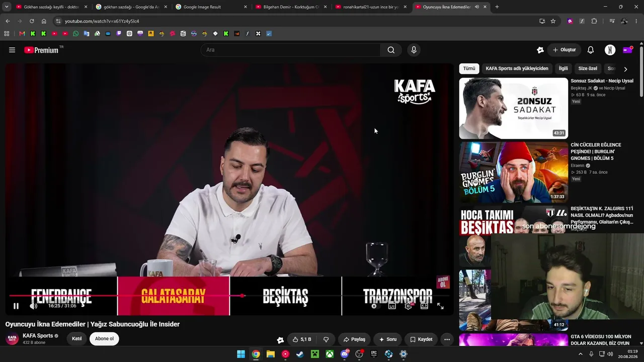Select 'KAFA Sports adlı yükleyiciden' chip

pyautogui.click(x=517, y=68)
